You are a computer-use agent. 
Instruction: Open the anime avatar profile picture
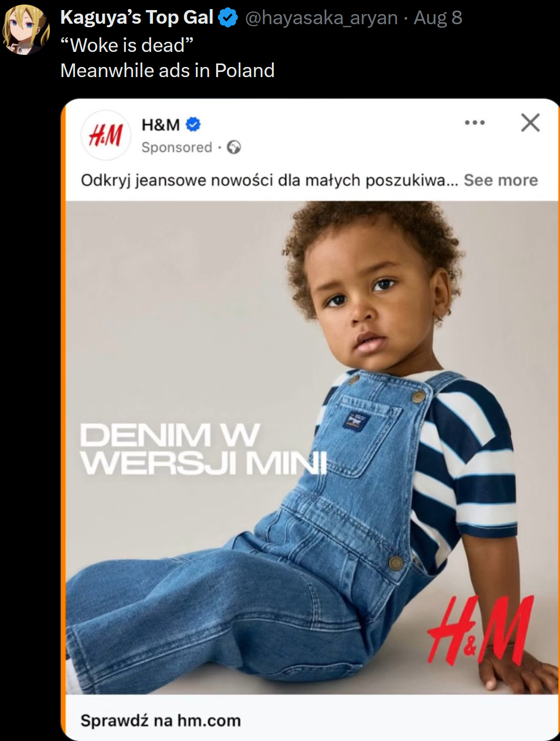point(26,29)
